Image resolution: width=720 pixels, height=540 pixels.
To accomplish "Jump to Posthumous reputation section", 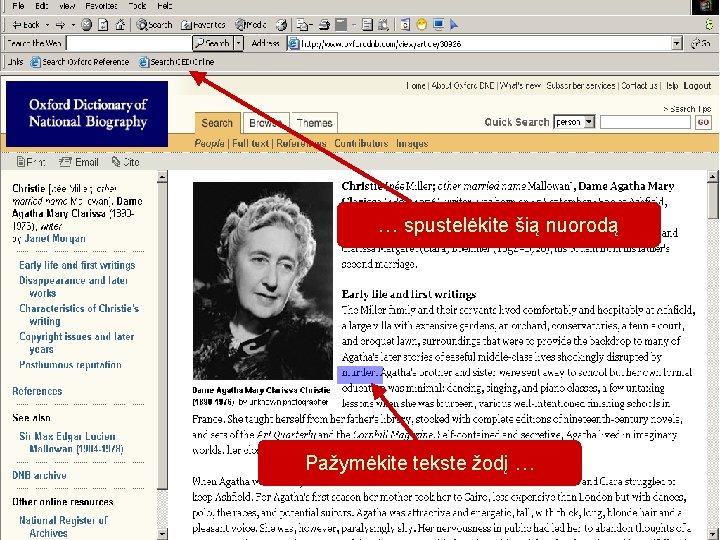I will click(x=70, y=365).
